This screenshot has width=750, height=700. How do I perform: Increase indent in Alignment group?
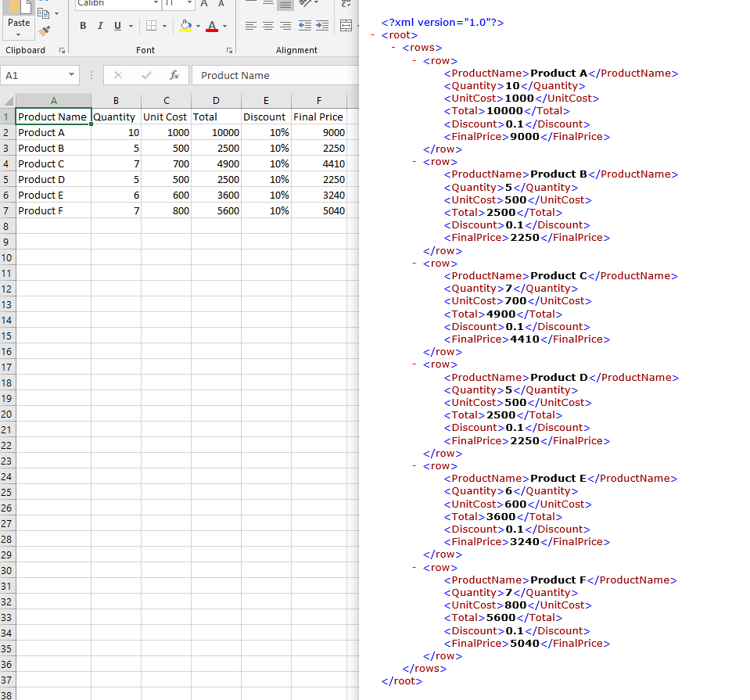(321, 26)
